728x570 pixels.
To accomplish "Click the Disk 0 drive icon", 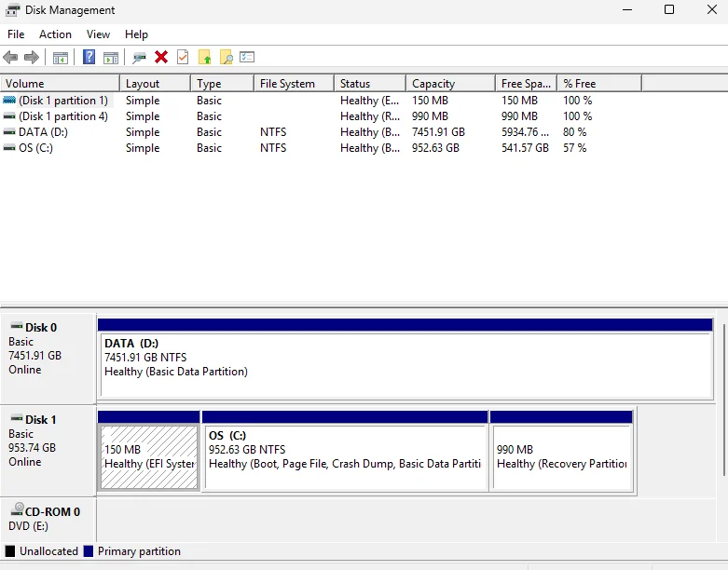I will coord(17,326).
